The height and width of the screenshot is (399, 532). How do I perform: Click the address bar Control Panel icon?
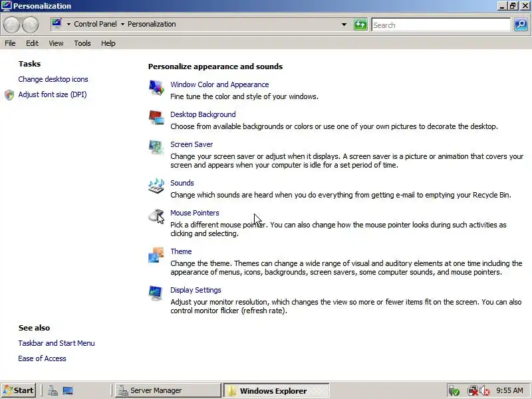(x=57, y=24)
